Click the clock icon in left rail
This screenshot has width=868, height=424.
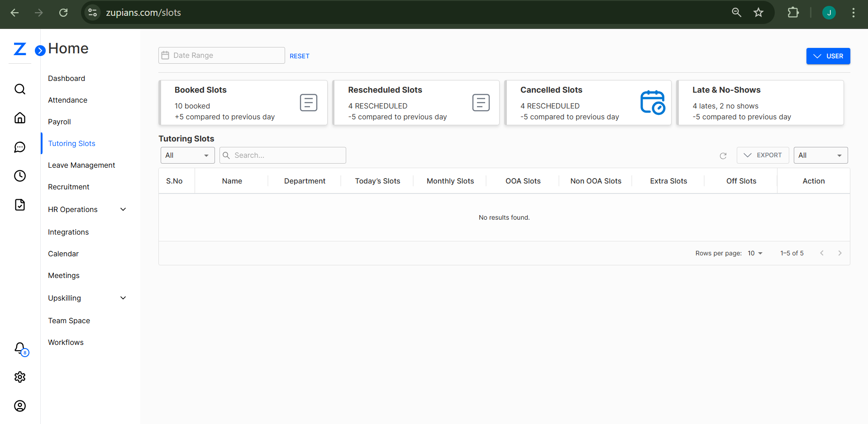point(20,176)
